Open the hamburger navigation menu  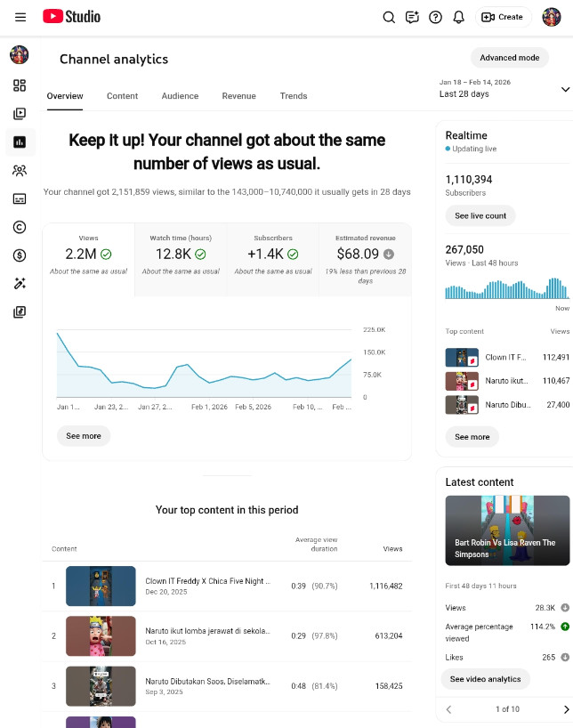(x=20, y=17)
